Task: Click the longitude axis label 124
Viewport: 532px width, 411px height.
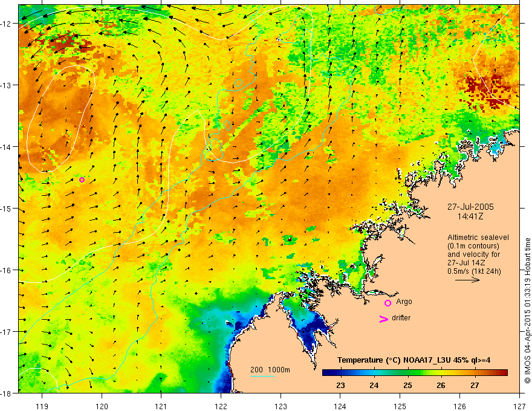Action: coord(340,406)
